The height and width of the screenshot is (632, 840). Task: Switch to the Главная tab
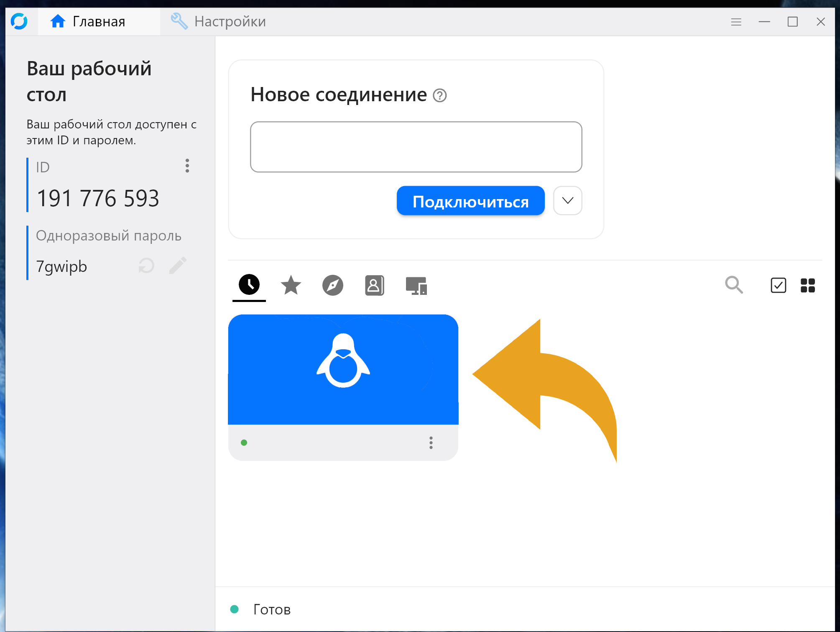pos(99,21)
